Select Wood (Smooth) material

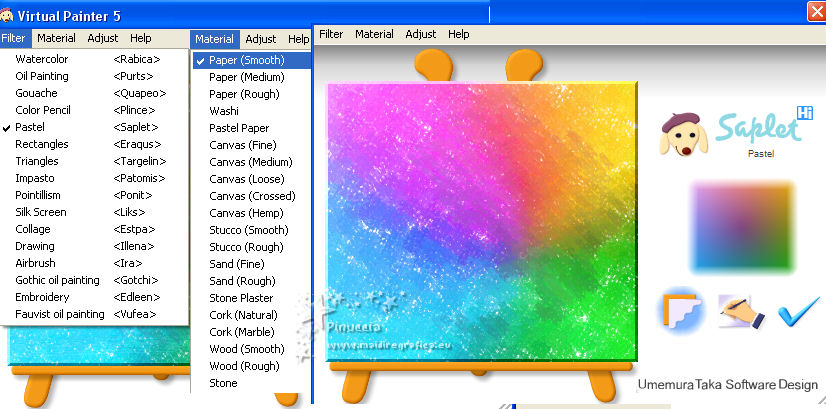click(x=251, y=349)
